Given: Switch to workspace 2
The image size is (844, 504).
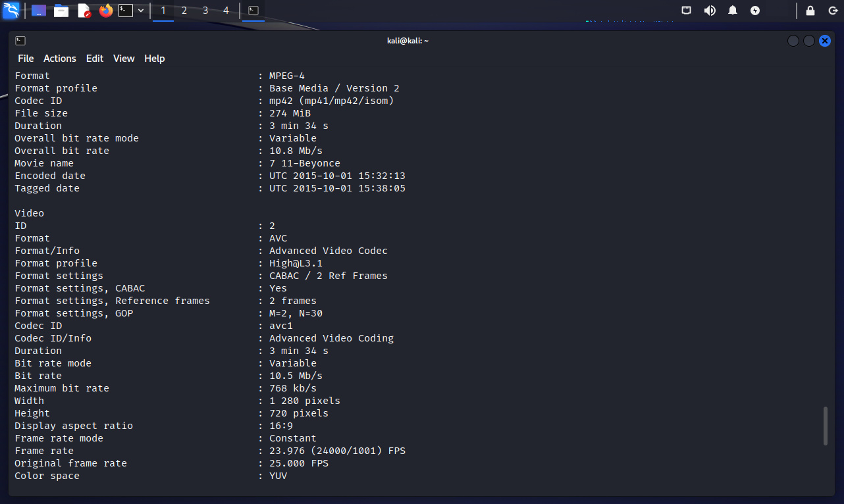Looking at the screenshot, I should pos(184,11).
